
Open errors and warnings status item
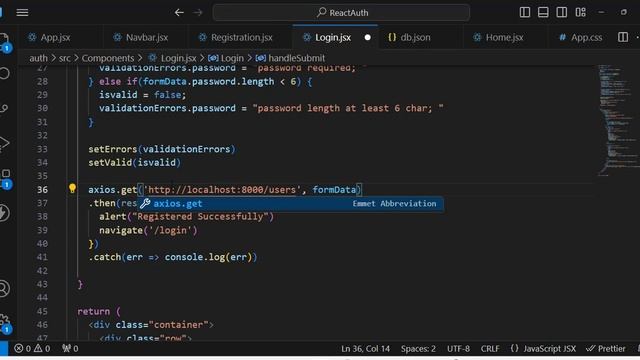coord(32,349)
